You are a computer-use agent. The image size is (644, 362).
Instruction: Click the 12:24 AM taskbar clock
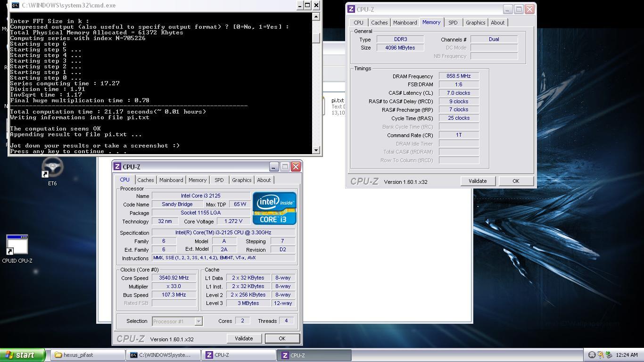627,355
